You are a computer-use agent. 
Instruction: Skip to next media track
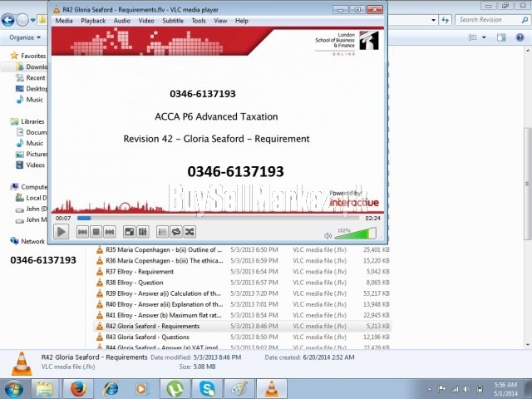pyautogui.click(x=109, y=232)
